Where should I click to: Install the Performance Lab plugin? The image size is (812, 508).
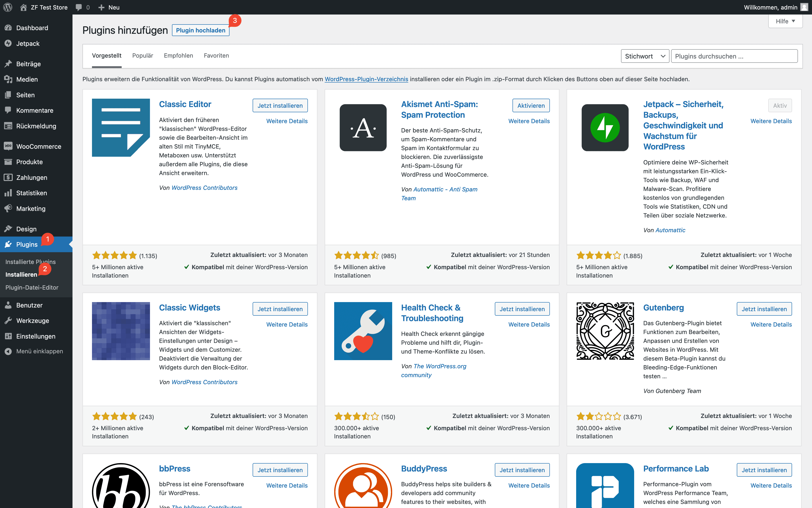click(764, 470)
